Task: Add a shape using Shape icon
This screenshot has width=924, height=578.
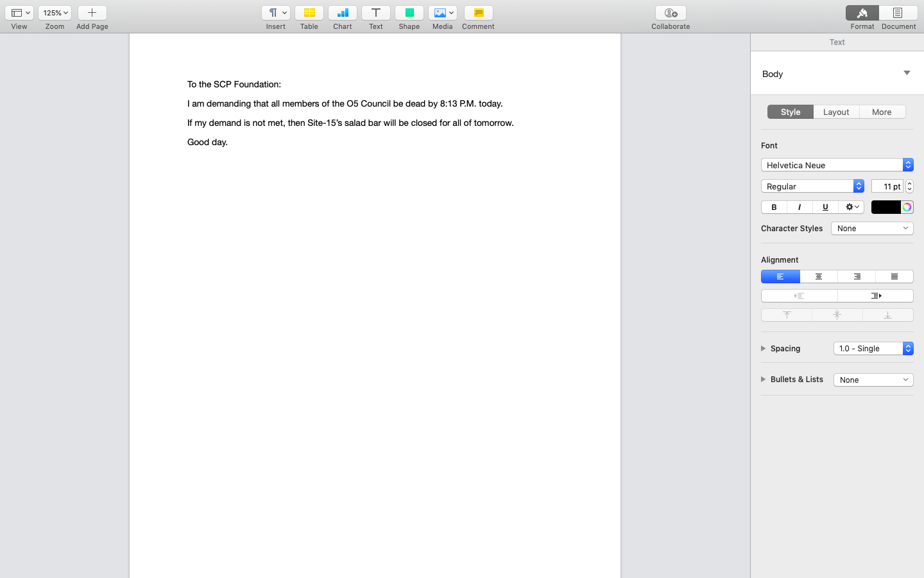Action: 409,13
